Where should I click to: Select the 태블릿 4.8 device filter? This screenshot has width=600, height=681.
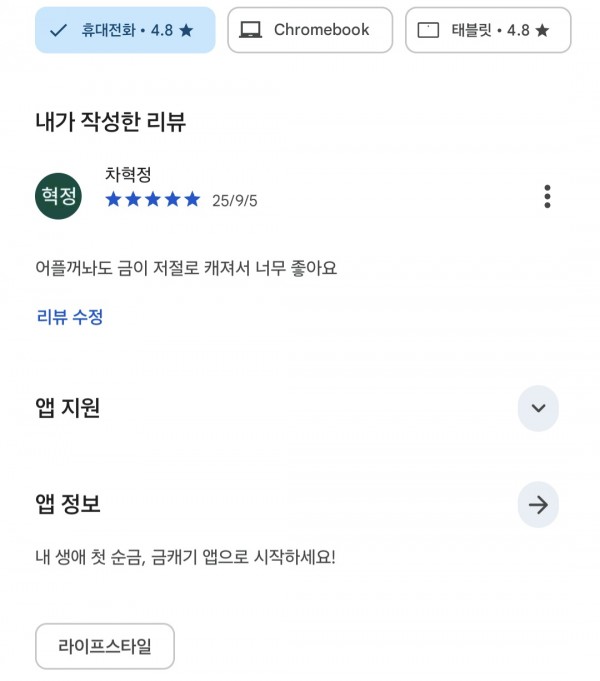488,30
